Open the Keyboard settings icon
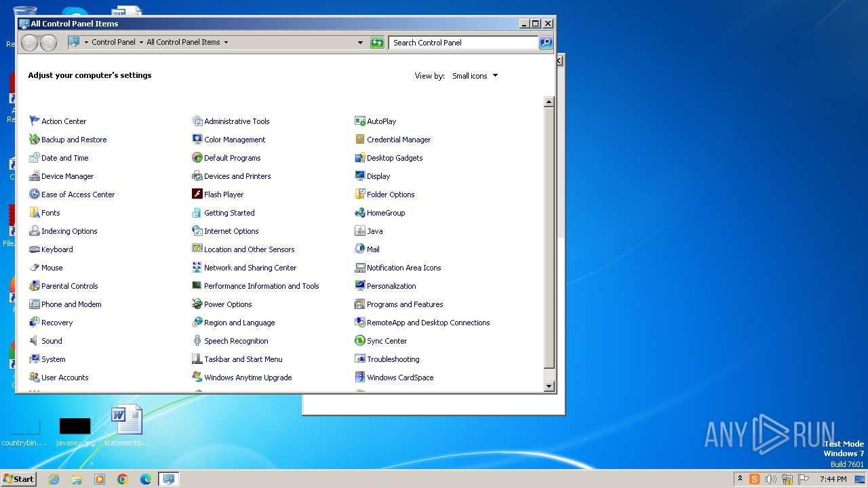 (x=35, y=249)
